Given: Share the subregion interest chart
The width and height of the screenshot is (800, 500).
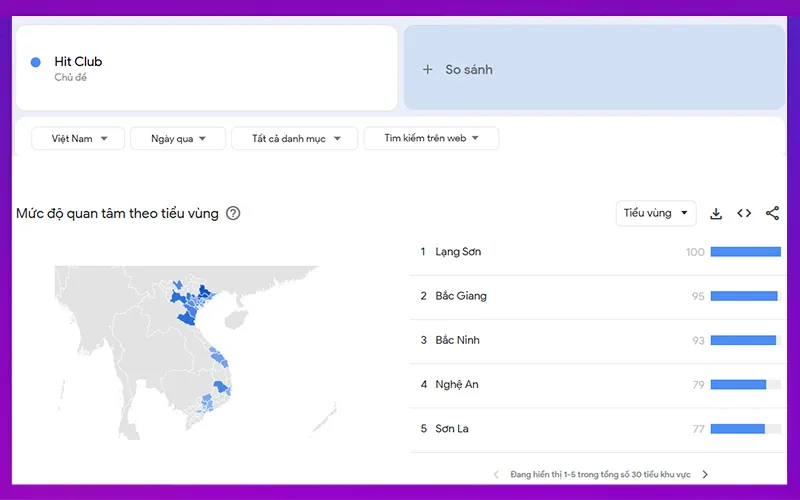Looking at the screenshot, I should (772, 213).
